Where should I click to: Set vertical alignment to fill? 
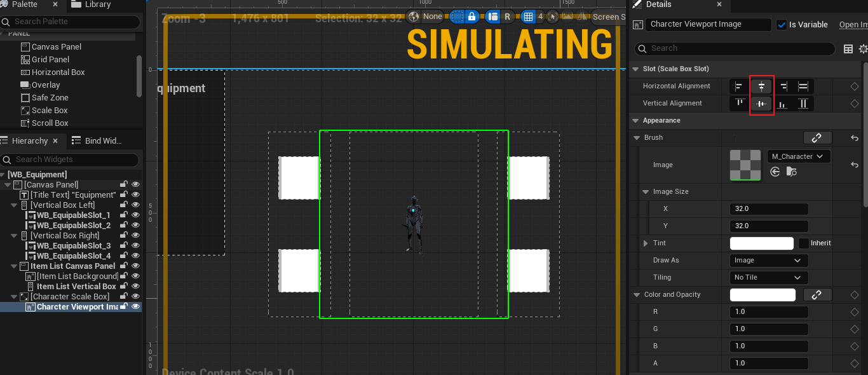[803, 104]
